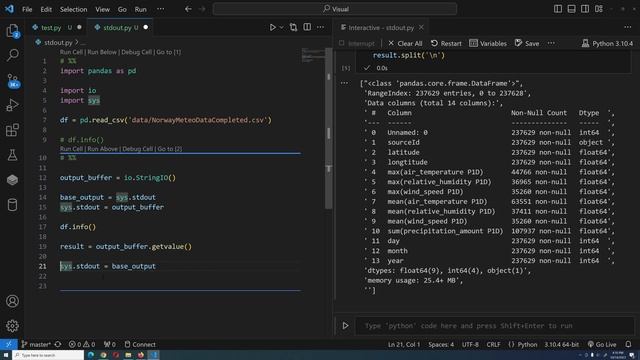Open the Search view in activity bar
Viewport: 640px width, 360px height.
click(x=13, y=55)
